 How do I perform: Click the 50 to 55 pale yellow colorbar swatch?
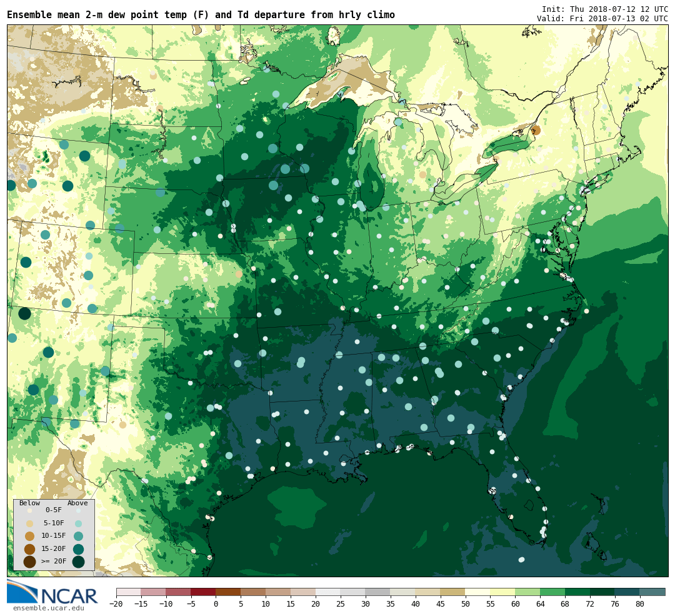(x=477, y=592)
